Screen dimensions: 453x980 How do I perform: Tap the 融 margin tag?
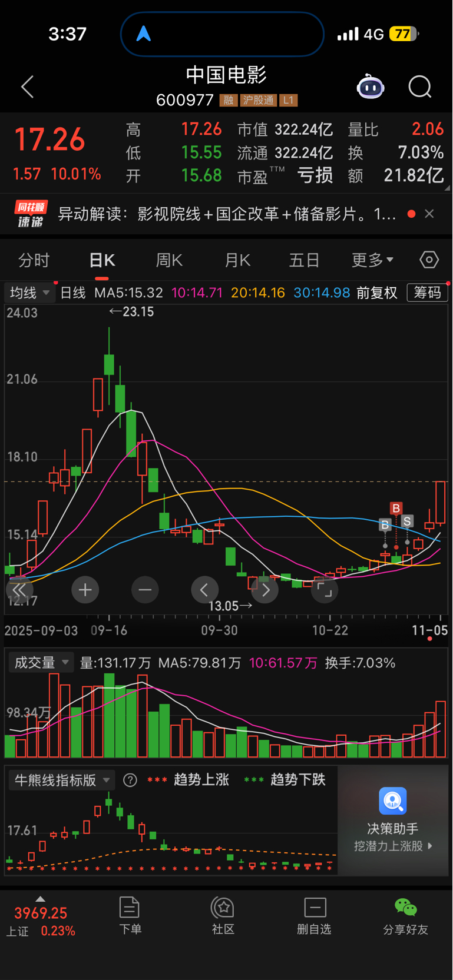pyautogui.click(x=229, y=100)
